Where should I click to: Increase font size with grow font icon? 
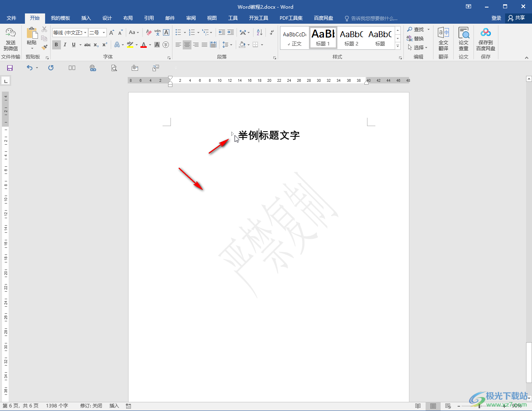point(112,32)
